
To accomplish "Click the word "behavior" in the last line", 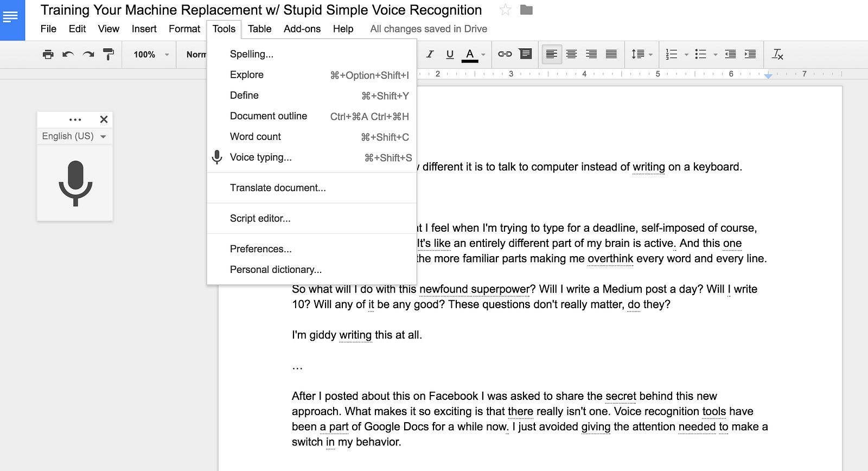I will (x=377, y=442).
